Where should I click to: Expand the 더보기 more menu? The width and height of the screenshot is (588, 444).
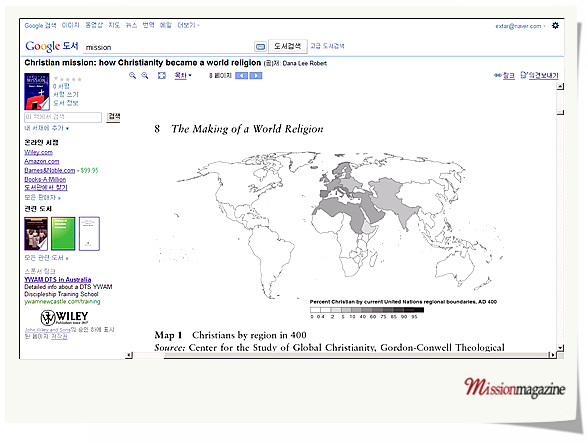188,25
